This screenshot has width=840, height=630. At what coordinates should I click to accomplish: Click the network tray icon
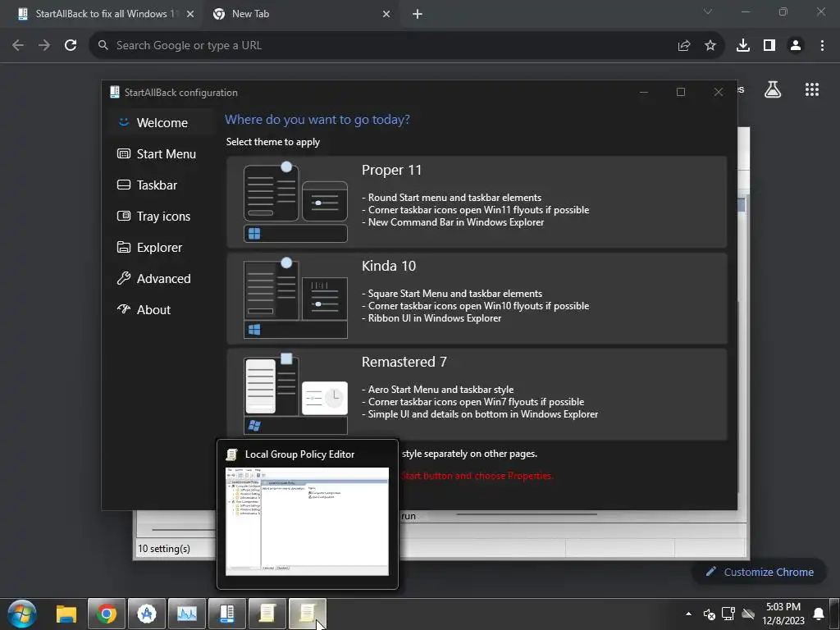[x=728, y=614]
